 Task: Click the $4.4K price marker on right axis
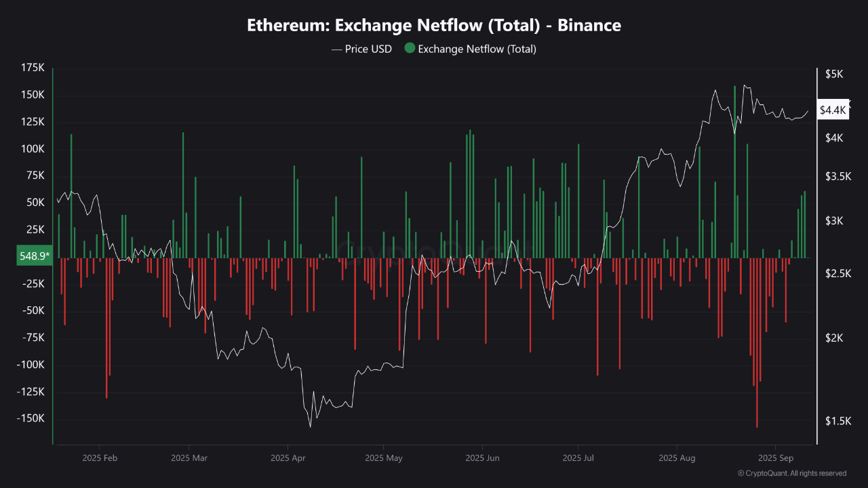tap(832, 110)
